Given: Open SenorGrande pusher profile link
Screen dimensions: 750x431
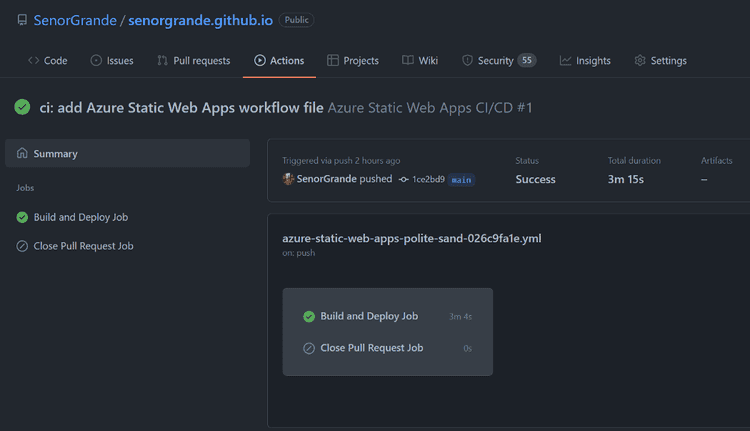Looking at the screenshot, I should (327, 179).
